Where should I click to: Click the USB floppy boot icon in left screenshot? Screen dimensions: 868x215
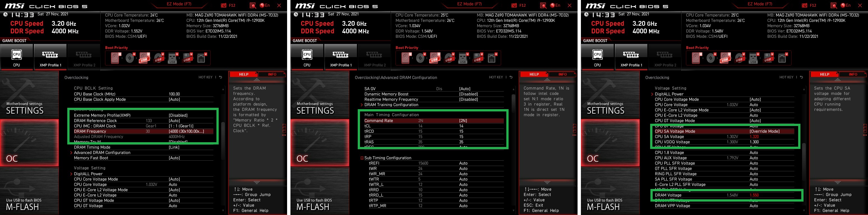pos(187,58)
